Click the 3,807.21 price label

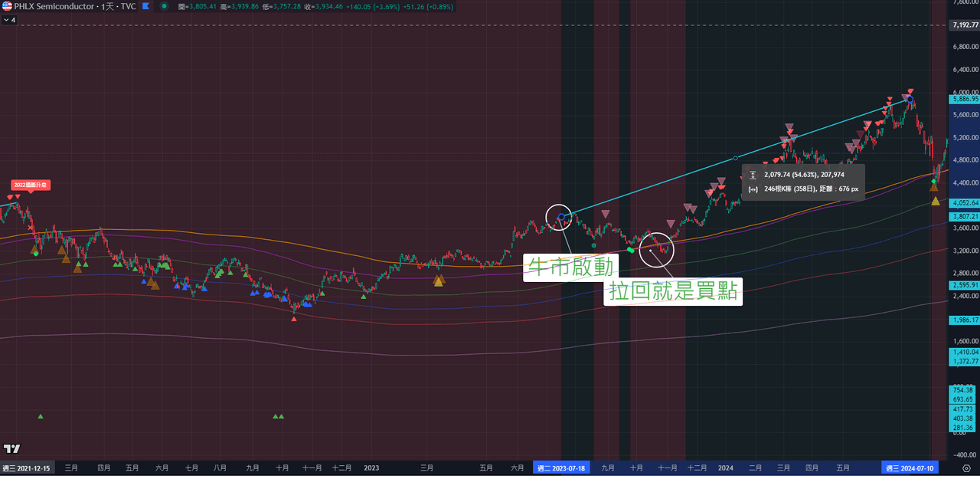tap(965, 218)
